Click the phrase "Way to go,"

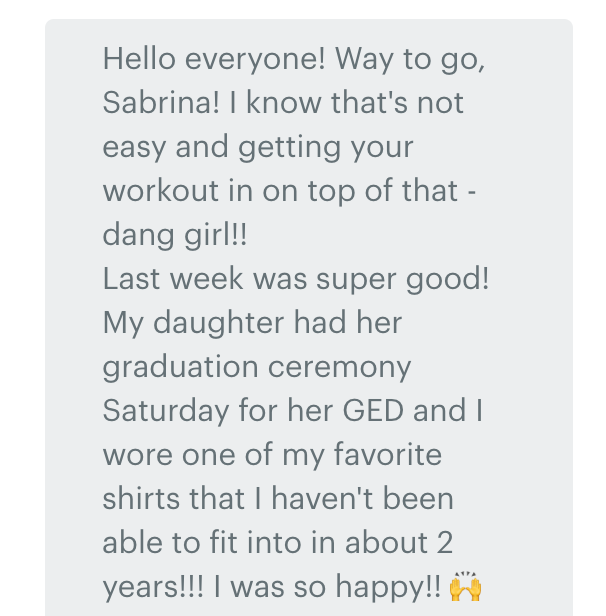410,59
